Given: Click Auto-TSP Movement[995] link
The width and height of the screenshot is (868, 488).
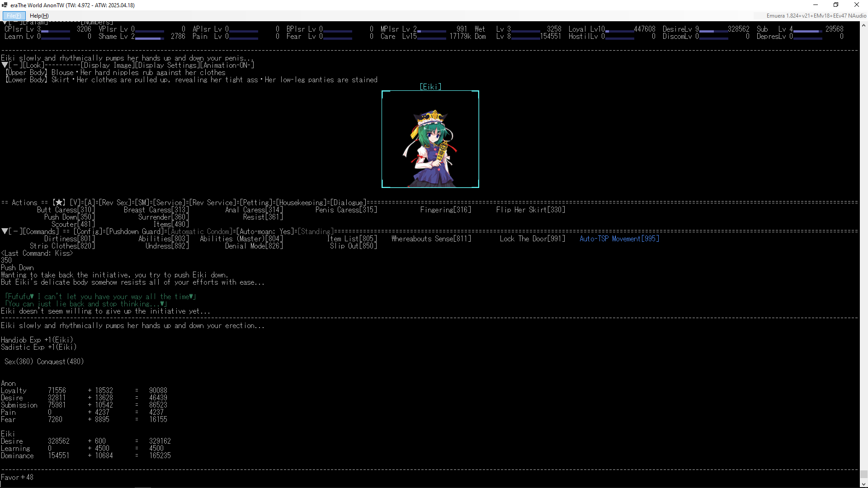Looking at the screenshot, I should pyautogui.click(x=619, y=239).
